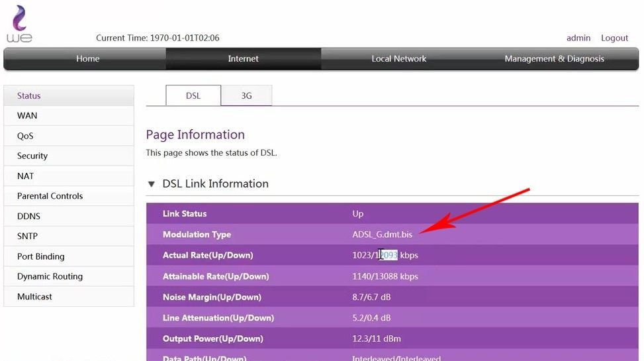Click the Actual Rate(Up/Down) label
644x361 pixels.
pos(208,255)
